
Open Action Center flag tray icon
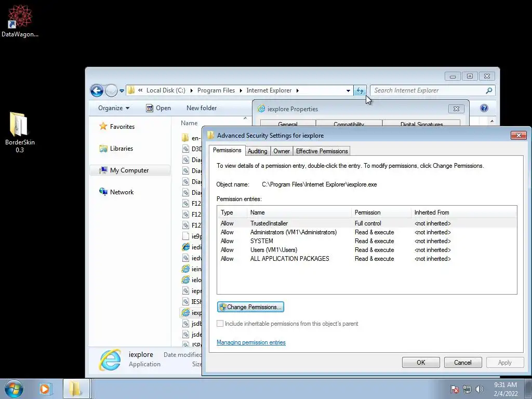click(x=455, y=389)
